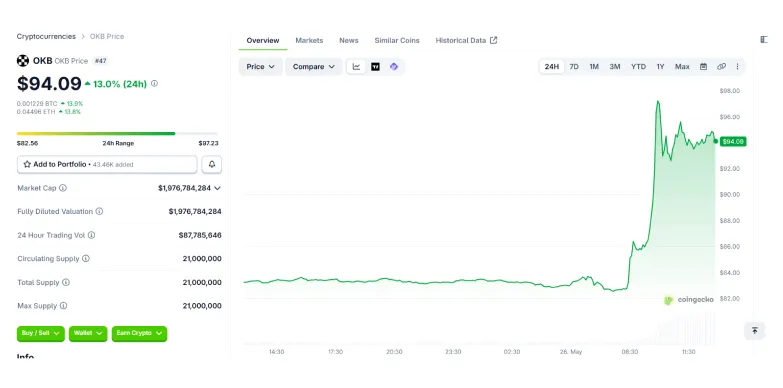
Task: Click the OKB coin logo icon
Action: (x=23, y=61)
